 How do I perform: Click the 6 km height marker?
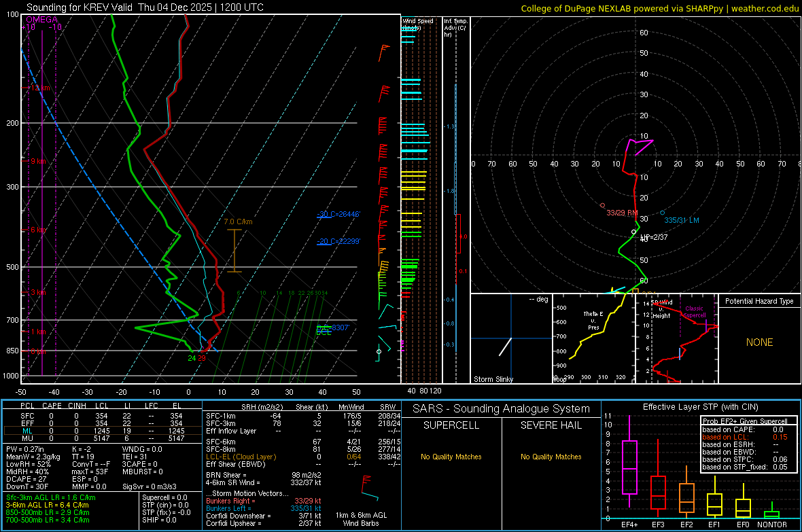pos(37,230)
